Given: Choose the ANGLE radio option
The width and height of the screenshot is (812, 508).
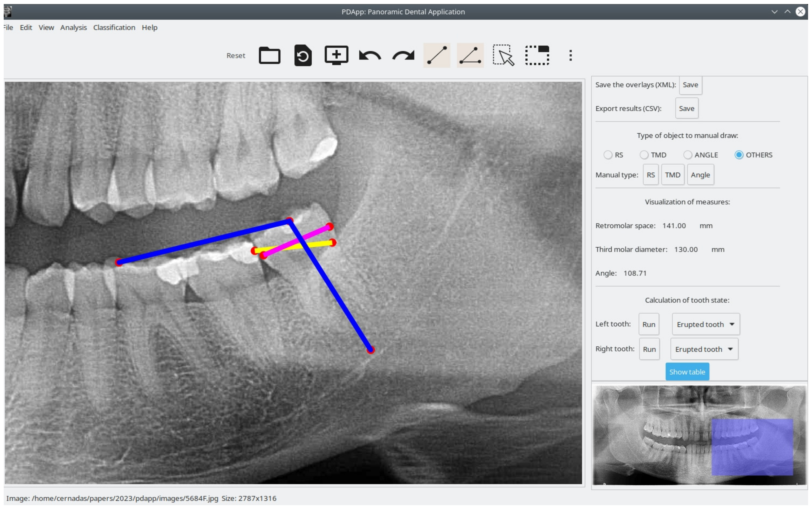Looking at the screenshot, I should click(x=687, y=155).
